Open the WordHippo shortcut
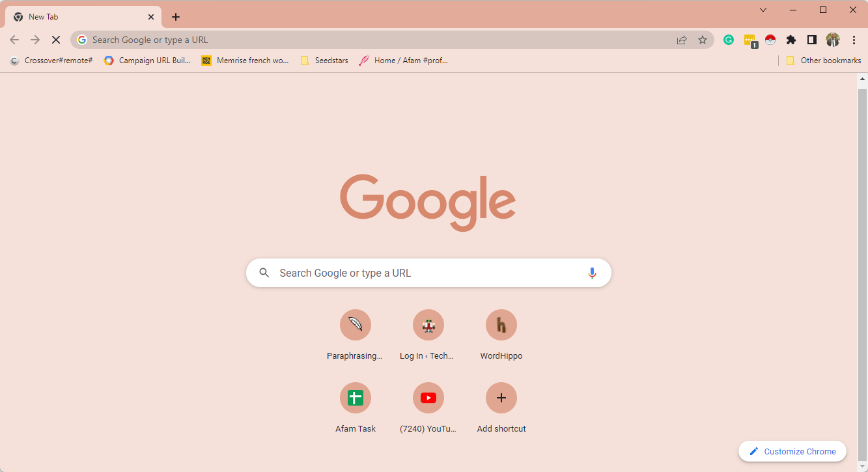868x472 pixels. [x=501, y=335]
